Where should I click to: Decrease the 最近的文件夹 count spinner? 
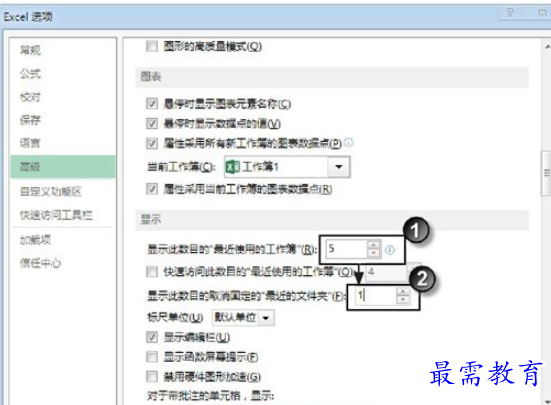[403, 300]
